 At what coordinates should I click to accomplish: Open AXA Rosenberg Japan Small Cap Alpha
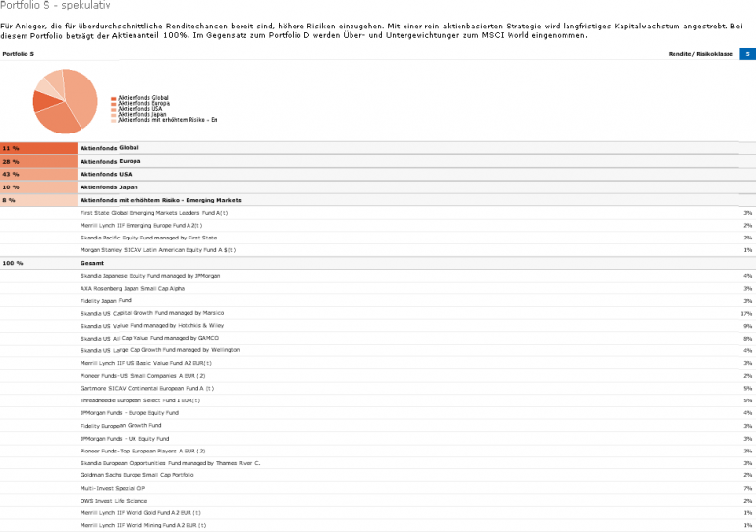[378, 289]
